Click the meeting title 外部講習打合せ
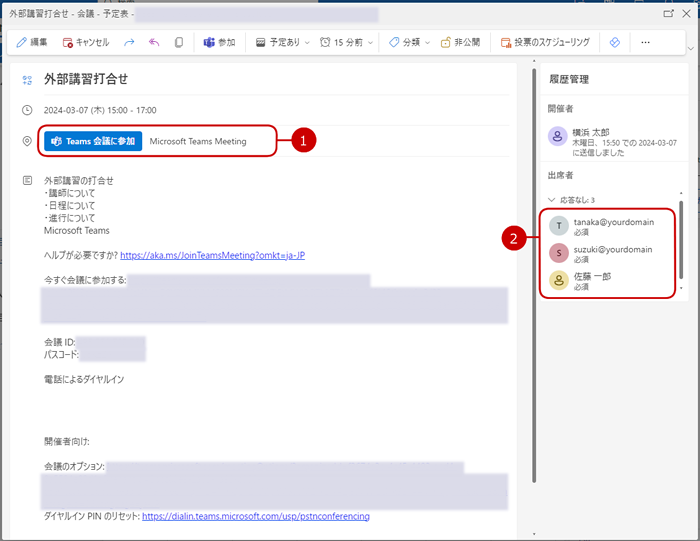The image size is (700, 541). 86,79
